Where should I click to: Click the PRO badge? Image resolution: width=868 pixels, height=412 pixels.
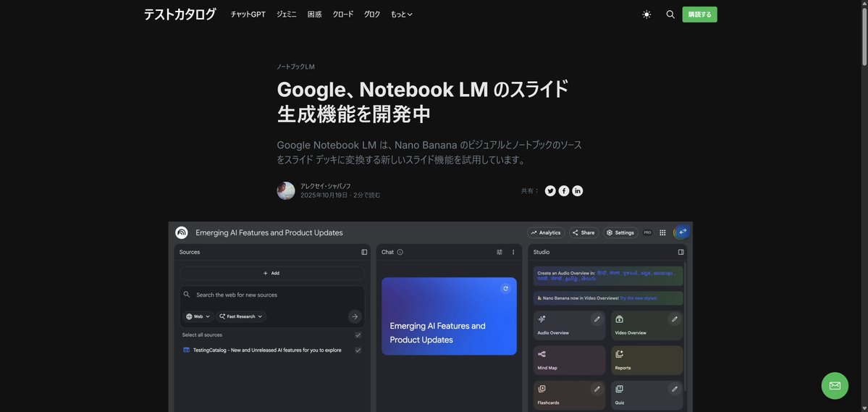coord(647,232)
